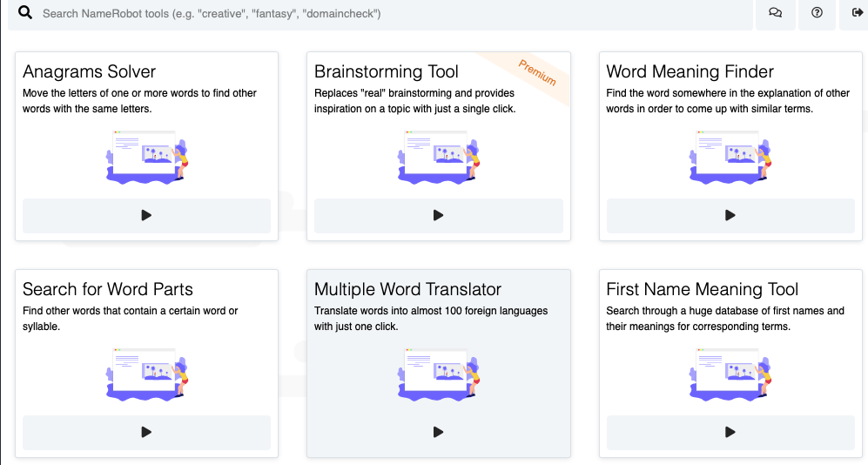The width and height of the screenshot is (868, 465).
Task: Click the magnifying glass search icon
Action: coord(25,13)
